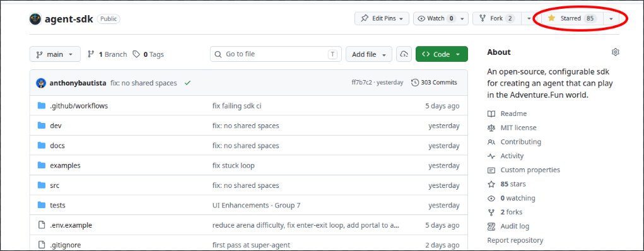The image size is (644, 251).
Task: Click the tests folder icon
Action: tap(41, 205)
